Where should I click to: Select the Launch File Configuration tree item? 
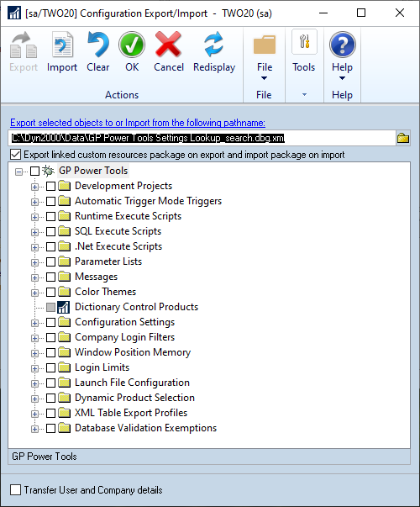tap(132, 383)
